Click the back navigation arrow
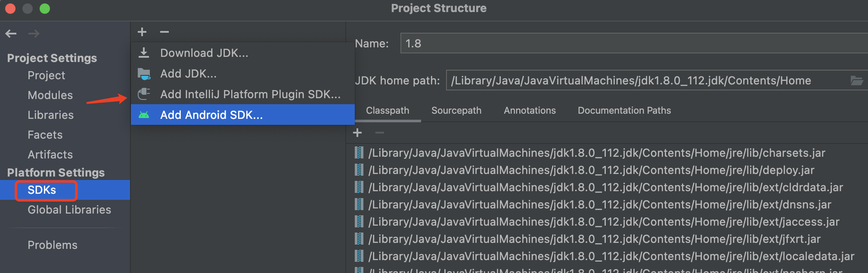This screenshot has height=273, width=868. (11, 34)
